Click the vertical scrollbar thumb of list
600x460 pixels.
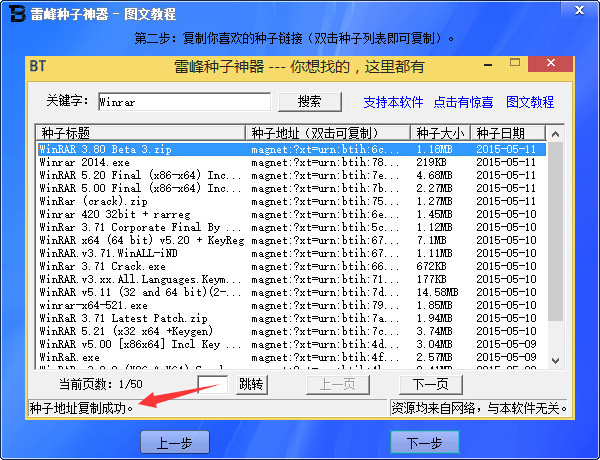(x=555, y=232)
